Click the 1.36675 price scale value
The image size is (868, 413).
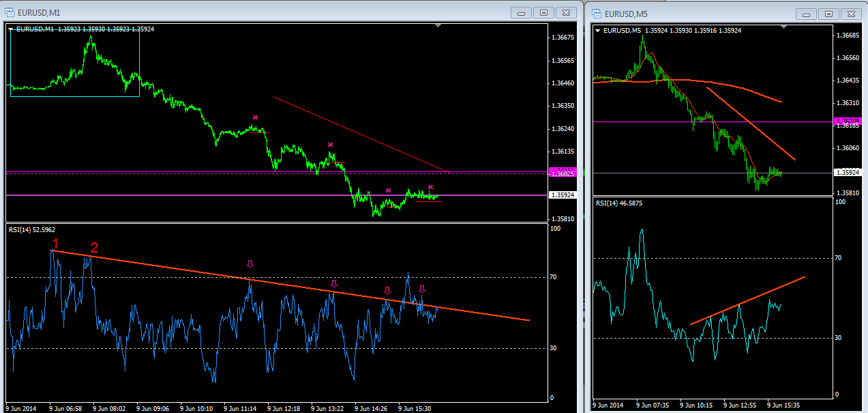click(x=563, y=38)
